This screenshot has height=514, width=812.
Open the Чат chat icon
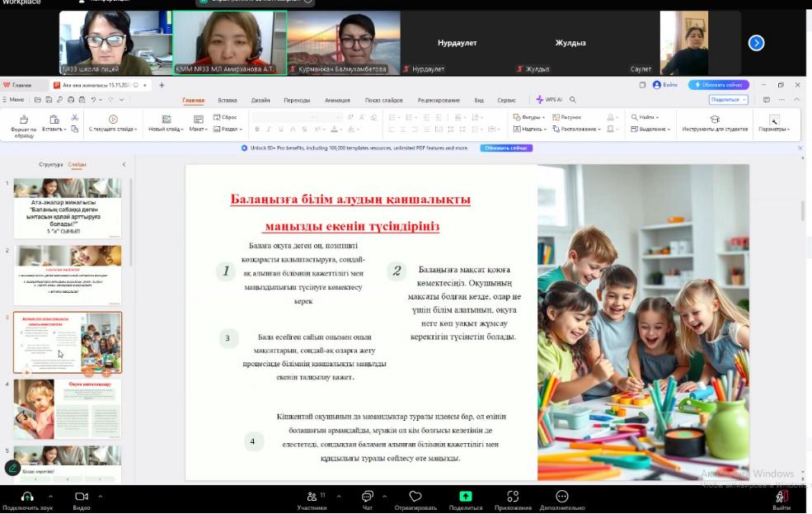tap(367, 497)
